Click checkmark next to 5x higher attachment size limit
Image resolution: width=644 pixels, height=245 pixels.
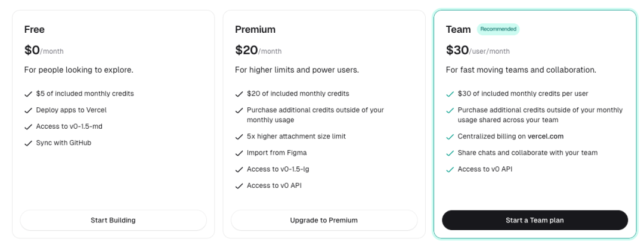[x=239, y=137]
